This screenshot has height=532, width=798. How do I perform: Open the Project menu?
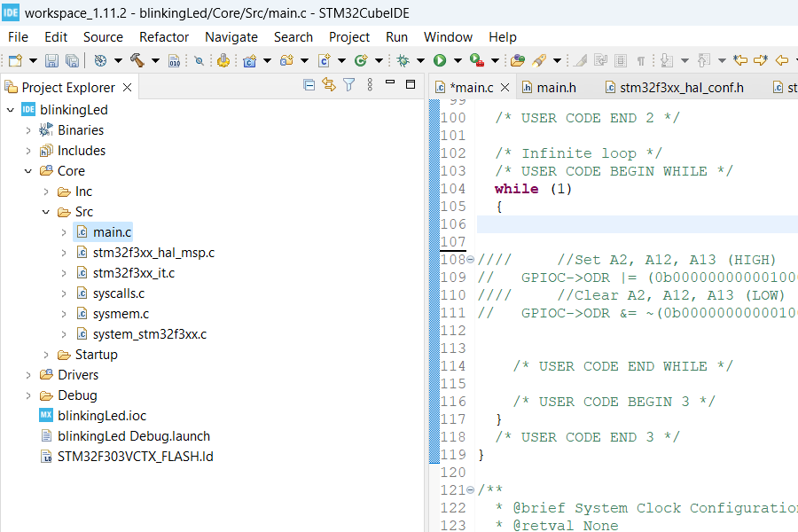(348, 37)
